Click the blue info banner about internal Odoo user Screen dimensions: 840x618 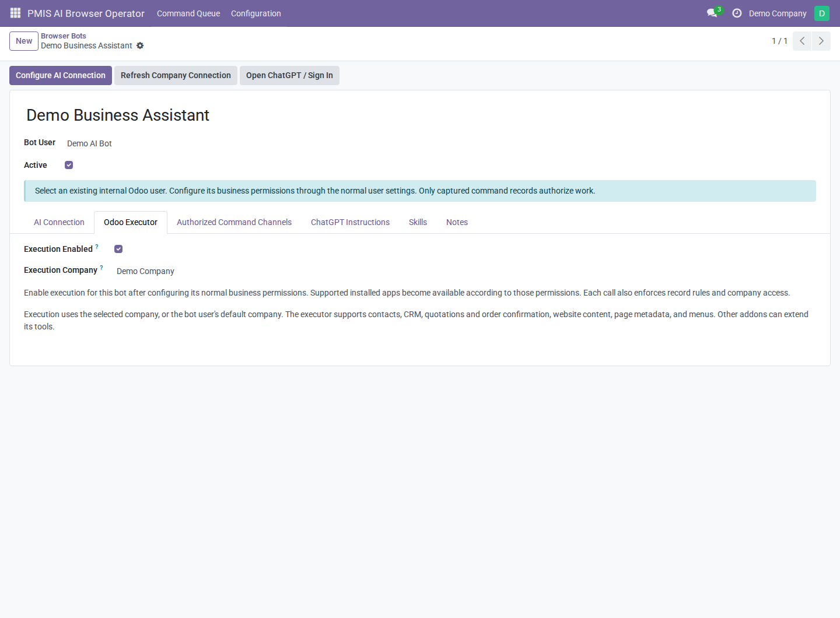420,191
